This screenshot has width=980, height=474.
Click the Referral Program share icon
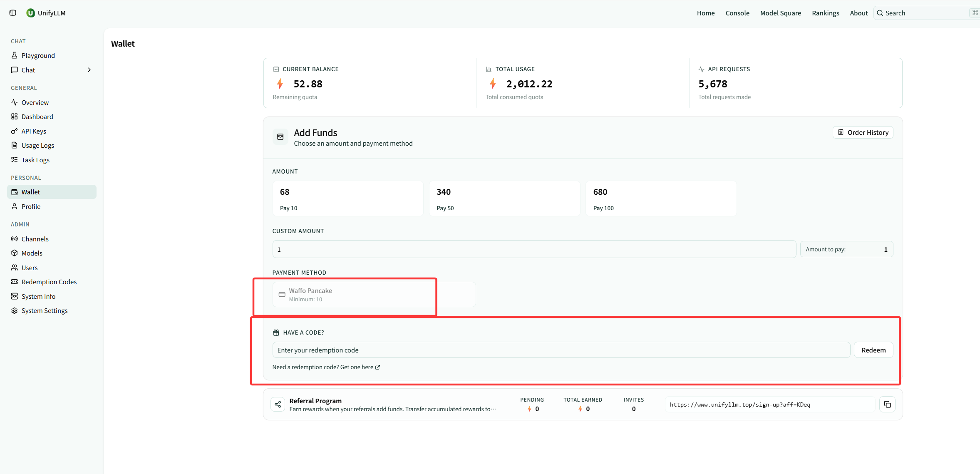tap(278, 405)
